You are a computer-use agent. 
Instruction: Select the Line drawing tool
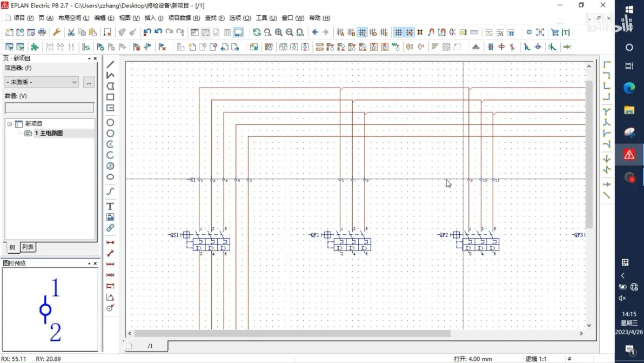coord(110,64)
